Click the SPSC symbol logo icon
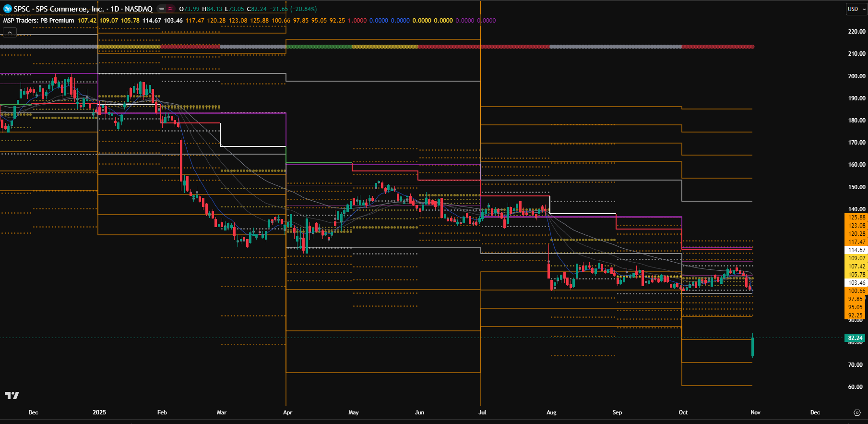Screen dimensions: 868x424 (x=7, y=9)
